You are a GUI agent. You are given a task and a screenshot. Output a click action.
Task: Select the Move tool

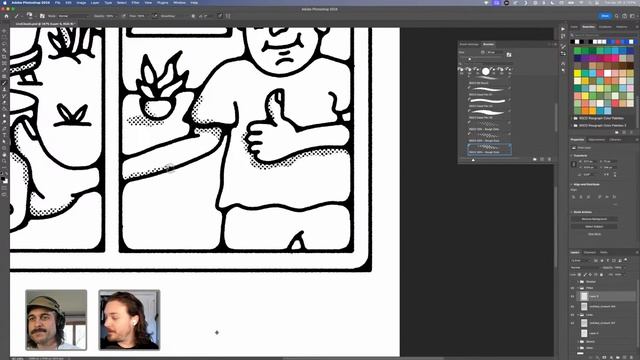click(x=4, y=31)
